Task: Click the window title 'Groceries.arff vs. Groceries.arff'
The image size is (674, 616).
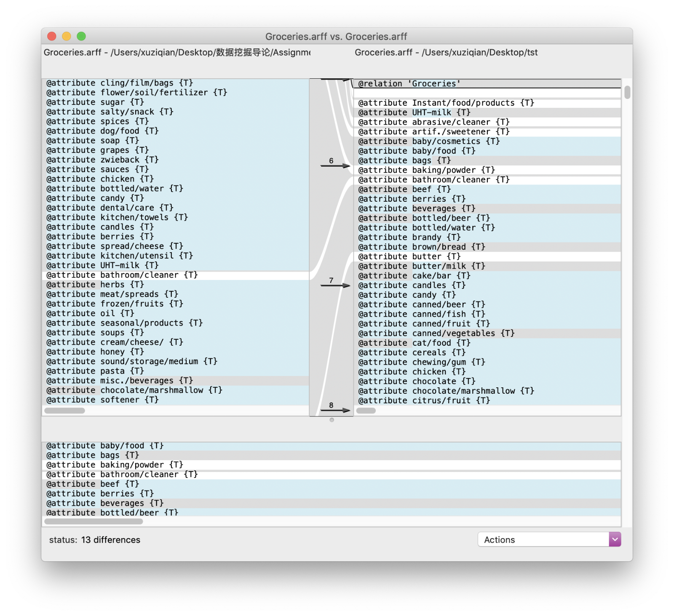Action: pos(336,37)
